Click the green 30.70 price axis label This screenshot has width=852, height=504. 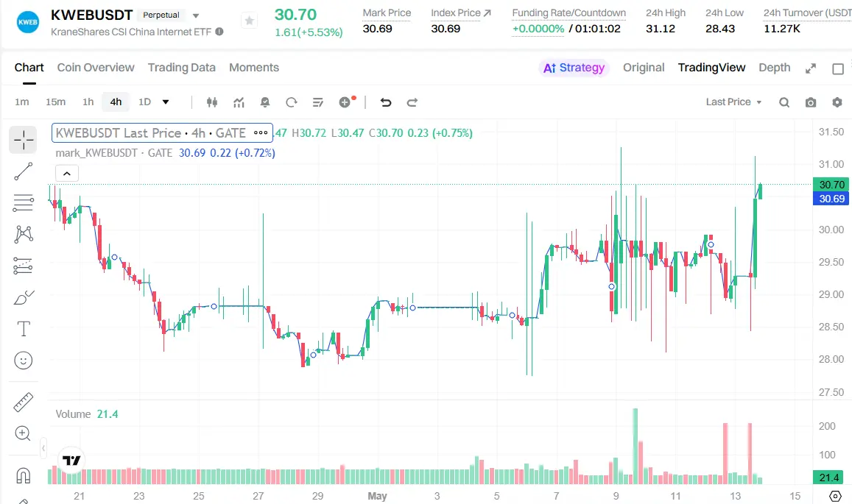831,185
